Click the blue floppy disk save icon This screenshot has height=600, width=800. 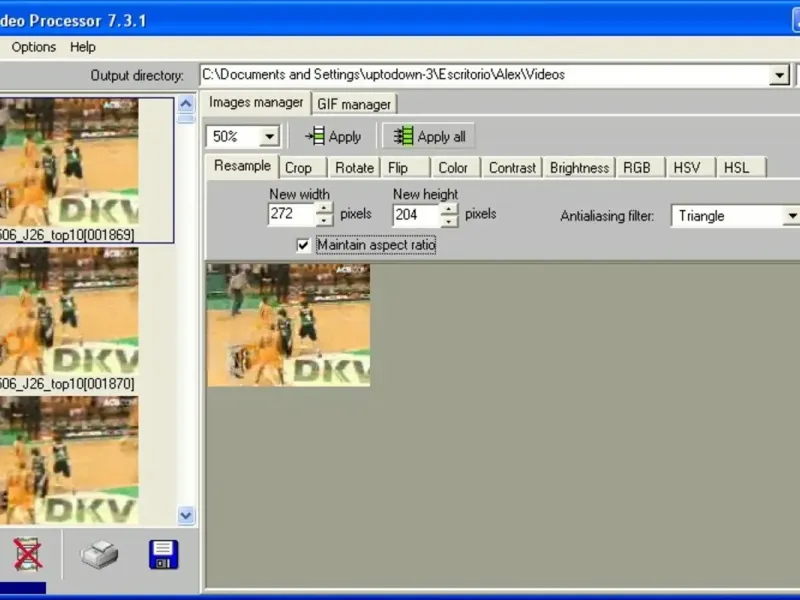tap(164, 554)
